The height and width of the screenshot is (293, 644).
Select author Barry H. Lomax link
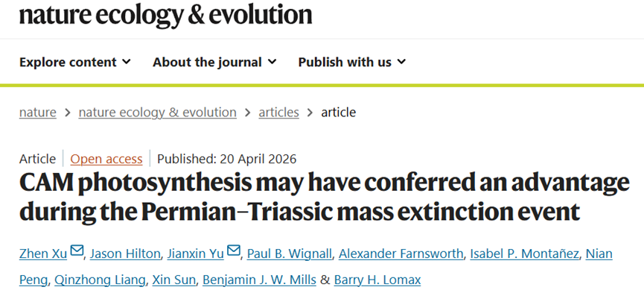(377, 280)
